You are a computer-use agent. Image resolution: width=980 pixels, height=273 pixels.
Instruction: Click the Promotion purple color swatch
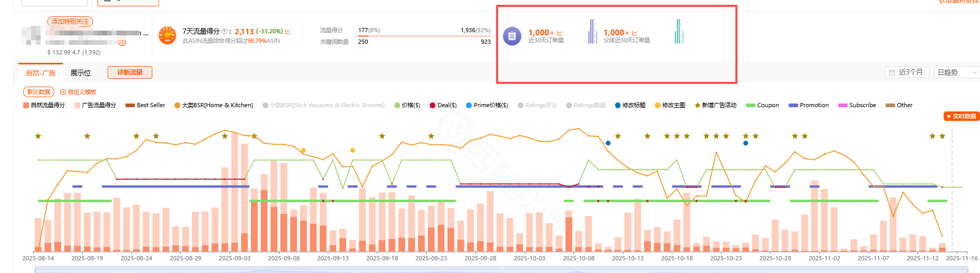click(793, 105)
